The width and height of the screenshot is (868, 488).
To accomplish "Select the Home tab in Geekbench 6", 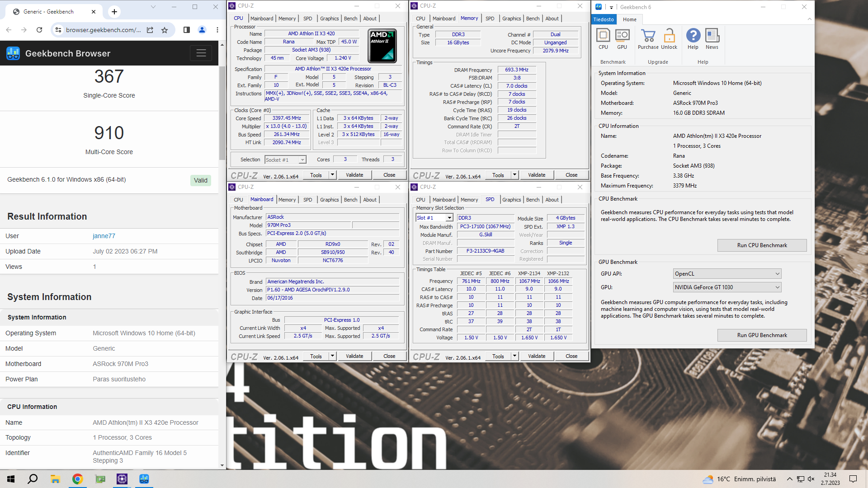I will 629,19.
